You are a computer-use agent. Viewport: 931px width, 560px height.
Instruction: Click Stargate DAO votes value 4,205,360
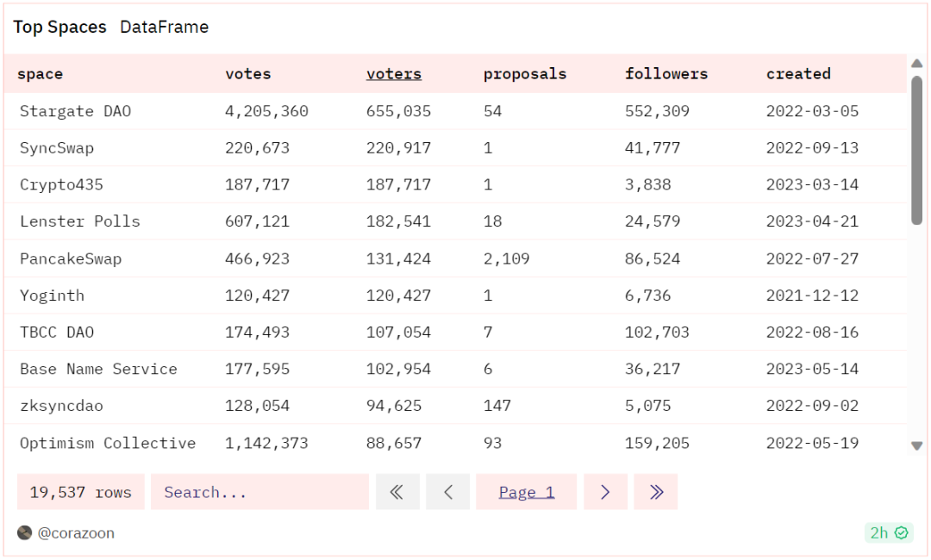[x=266, y=111]
